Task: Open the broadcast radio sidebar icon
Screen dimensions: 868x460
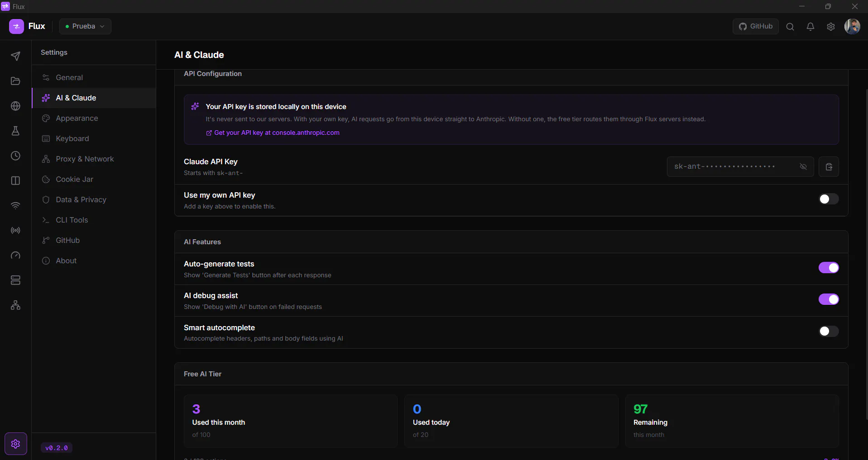Action: click(x=15, y=230)
